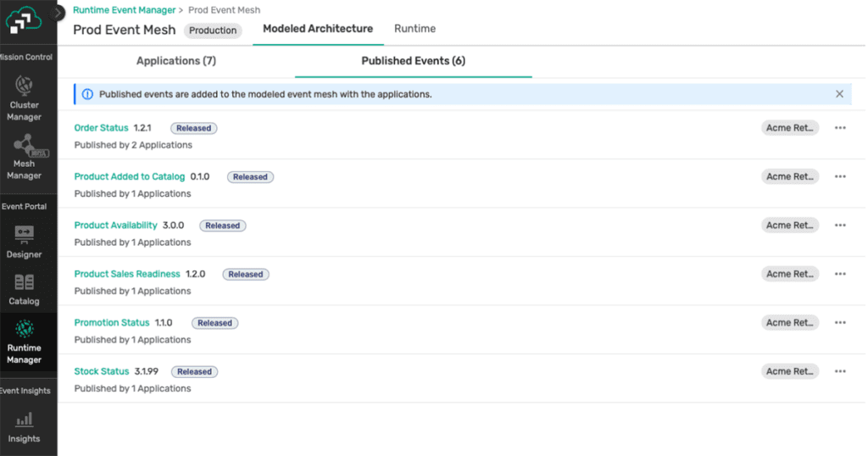Click the info icon in the banner
Image resolution: width=868 pixels, height=456 pixels.
[87, 94]
